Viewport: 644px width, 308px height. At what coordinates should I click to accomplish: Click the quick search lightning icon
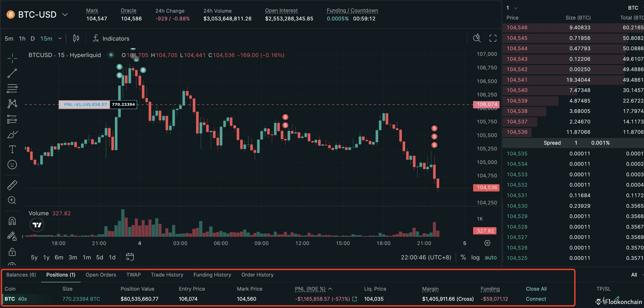(x=477, y=38)
